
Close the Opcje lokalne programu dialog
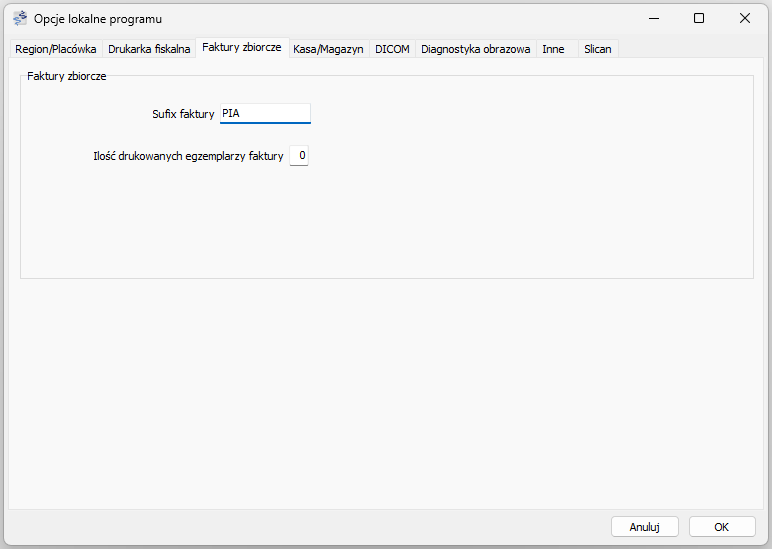(745, 18)
